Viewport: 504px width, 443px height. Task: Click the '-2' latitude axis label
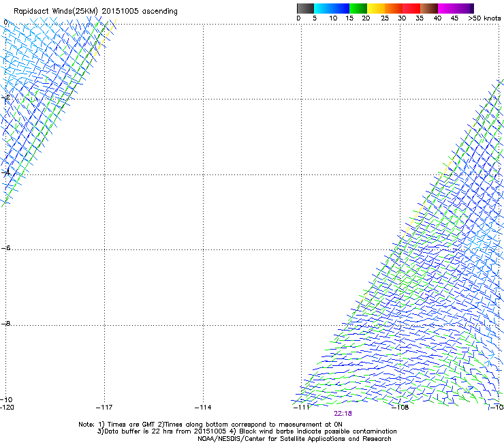(5, 97)
